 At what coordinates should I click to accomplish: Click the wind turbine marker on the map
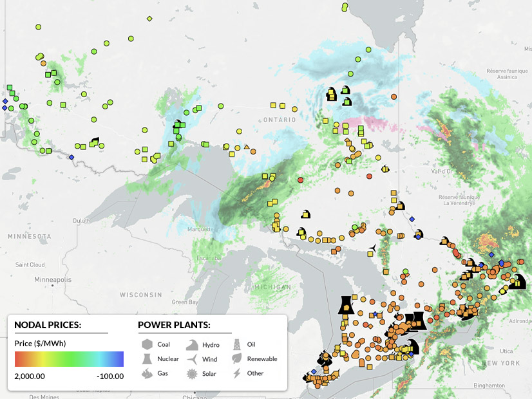tap(372, 248)
